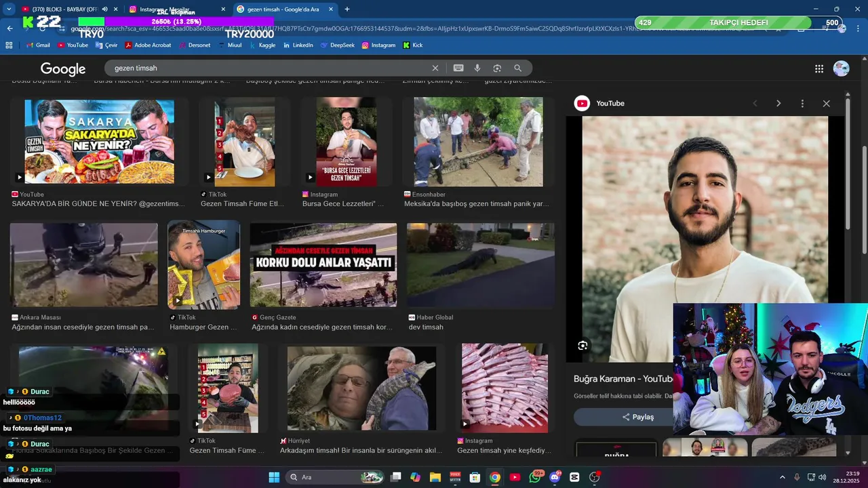Open CapCut from the taskbar
Screen dimensions: 868x488
575,477
